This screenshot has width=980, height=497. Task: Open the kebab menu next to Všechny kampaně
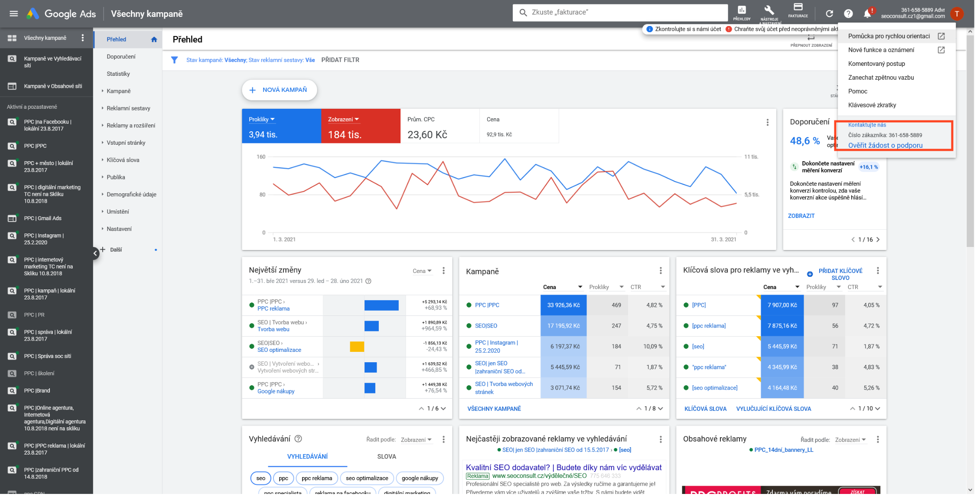[x=83, y=38]
